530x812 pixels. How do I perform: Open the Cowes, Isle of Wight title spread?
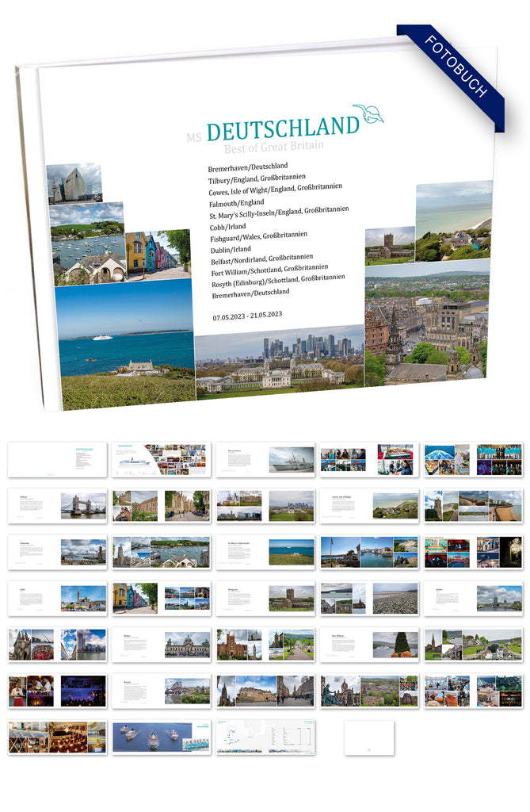(x=369, y=506)
